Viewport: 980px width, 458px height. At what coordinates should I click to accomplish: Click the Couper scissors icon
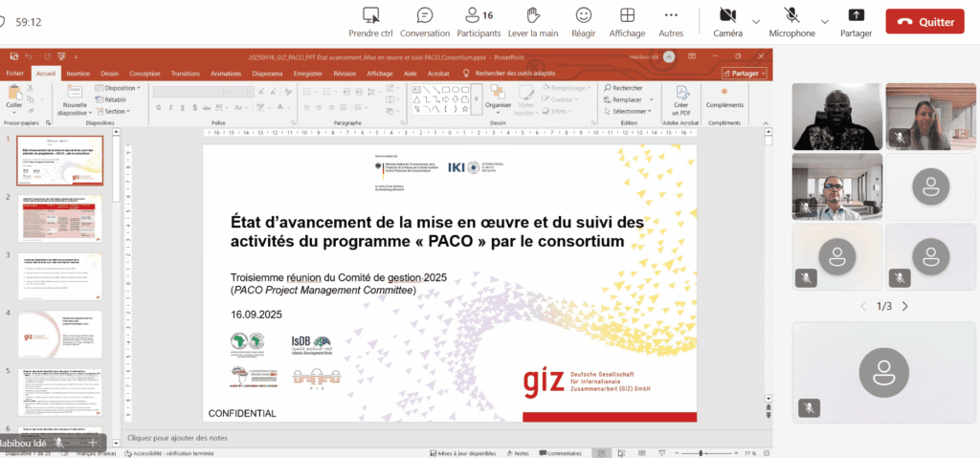[30, 89]
